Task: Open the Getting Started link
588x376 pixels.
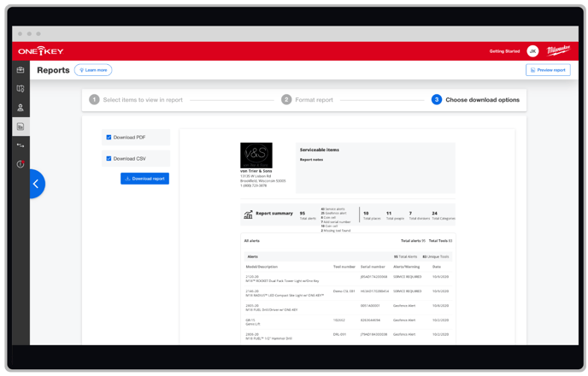Action: [x=504, y=51]
